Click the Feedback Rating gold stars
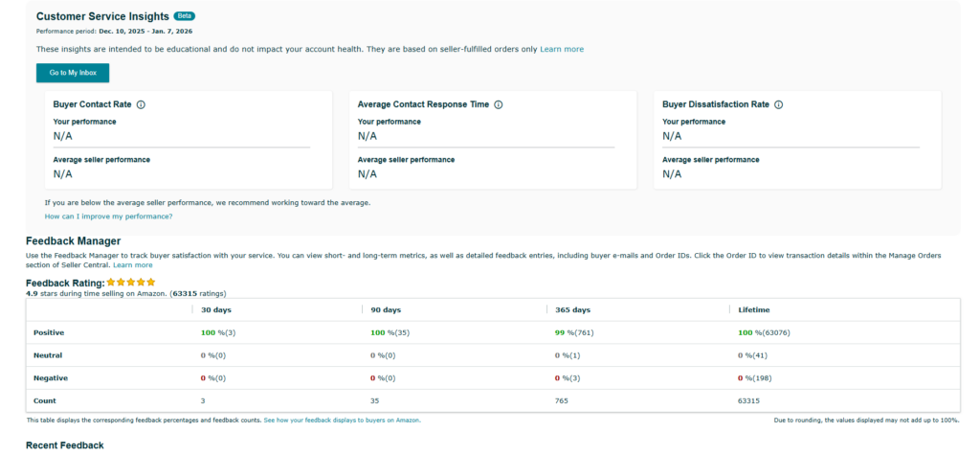This screenshot has width=980, height=455. point(131,283)
